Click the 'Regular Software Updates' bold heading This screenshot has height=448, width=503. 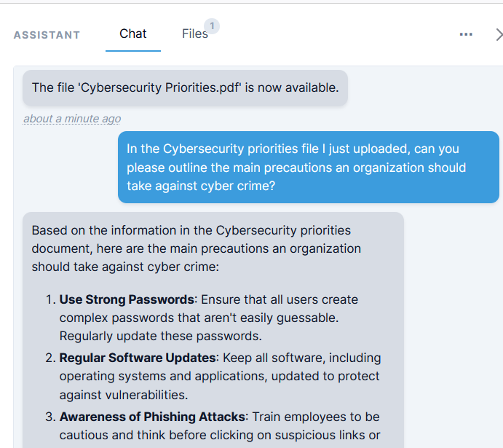[138, 358]
